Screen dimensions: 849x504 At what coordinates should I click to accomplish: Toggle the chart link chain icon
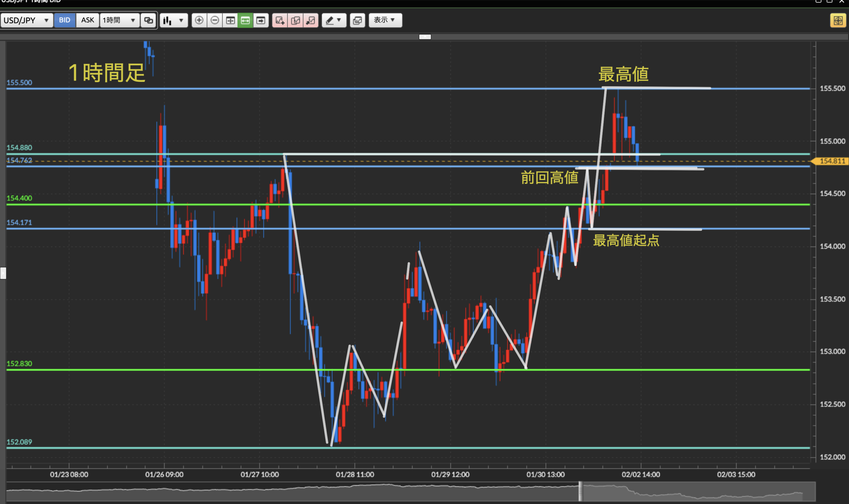[148, 20]
